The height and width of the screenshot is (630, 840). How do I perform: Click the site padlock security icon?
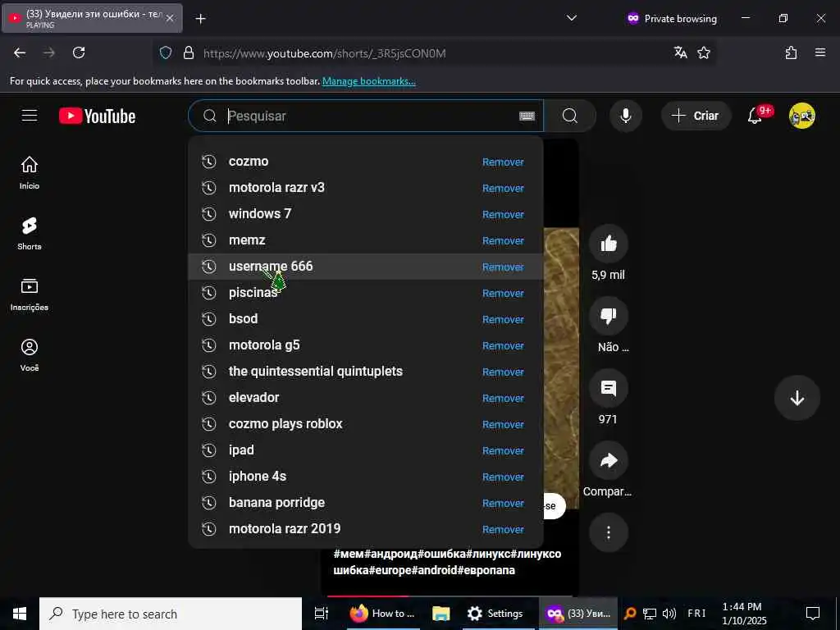[188, 52]
